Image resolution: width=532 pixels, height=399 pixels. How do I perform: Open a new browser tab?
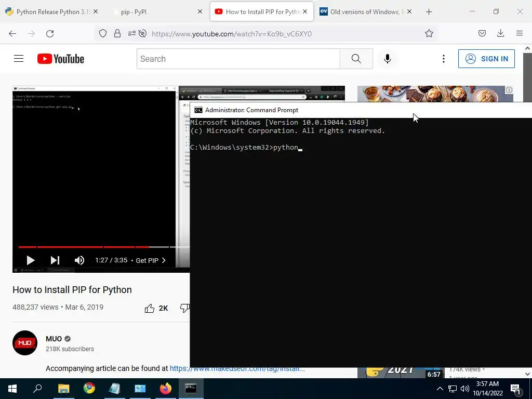429,12
